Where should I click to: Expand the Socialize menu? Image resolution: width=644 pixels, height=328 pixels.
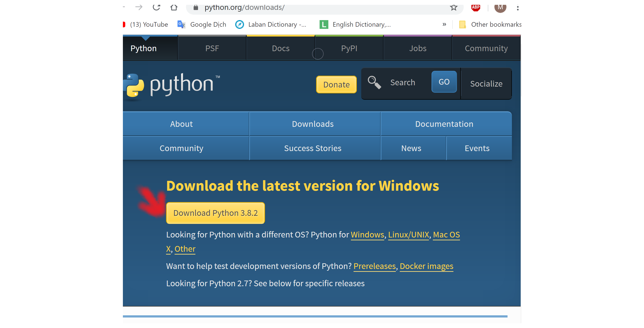tap(486, 84)
